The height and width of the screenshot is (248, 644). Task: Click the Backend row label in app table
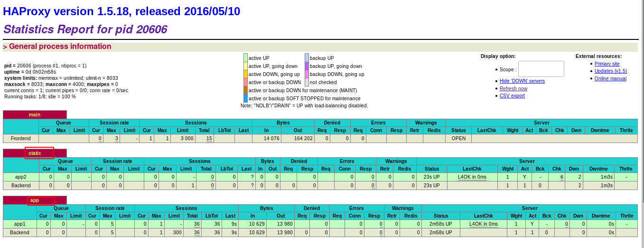[20, 232]
